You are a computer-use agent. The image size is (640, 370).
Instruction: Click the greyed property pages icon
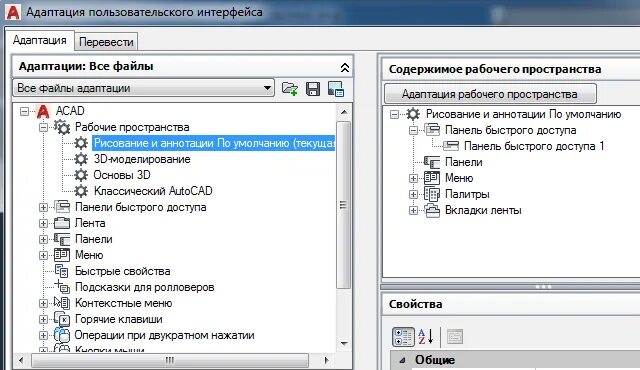coord(455,337)
